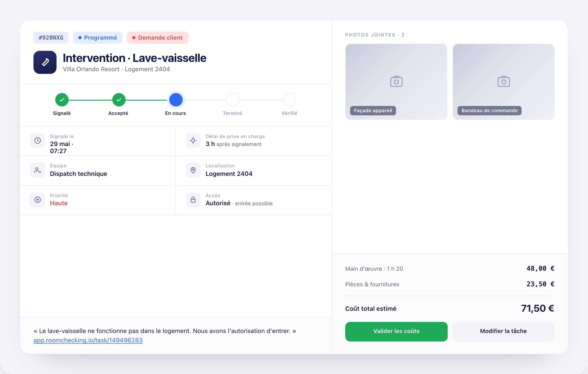Click the Villa Orlando Resort subtitle
Viewport: 588px width, 374px height.
tap(116, 69)
